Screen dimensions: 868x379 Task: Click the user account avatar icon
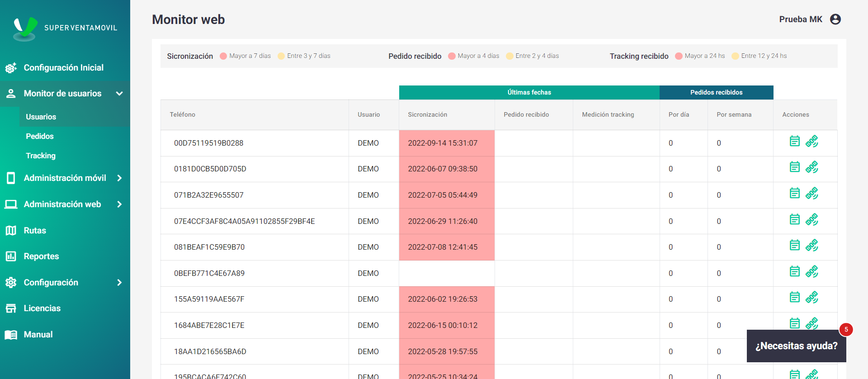point(835,19)
